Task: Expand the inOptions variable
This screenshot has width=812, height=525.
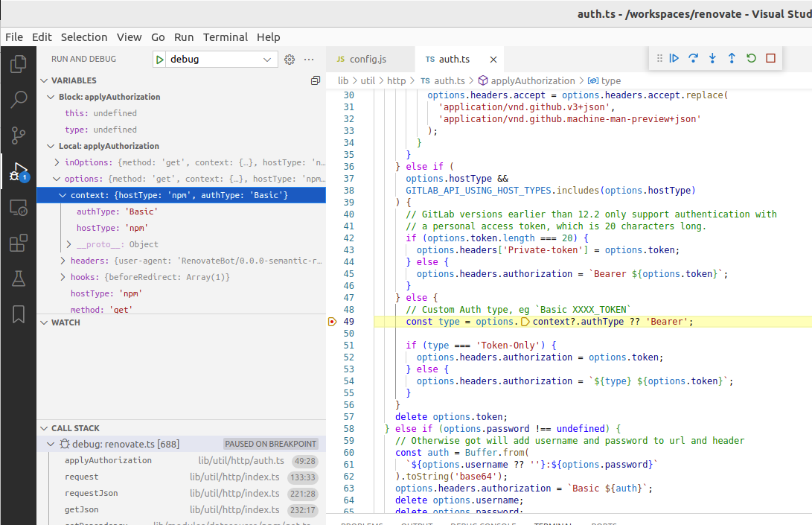Action: [57, 162]
